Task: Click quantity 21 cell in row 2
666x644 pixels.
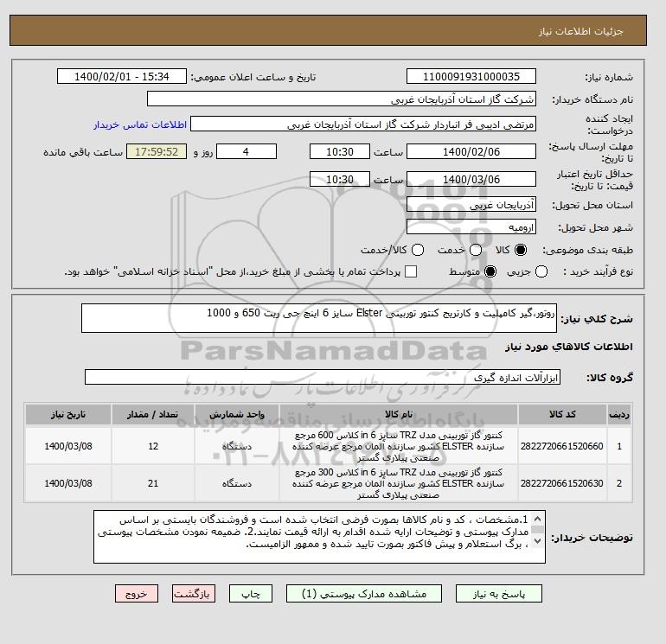Action: click(153, 483)
